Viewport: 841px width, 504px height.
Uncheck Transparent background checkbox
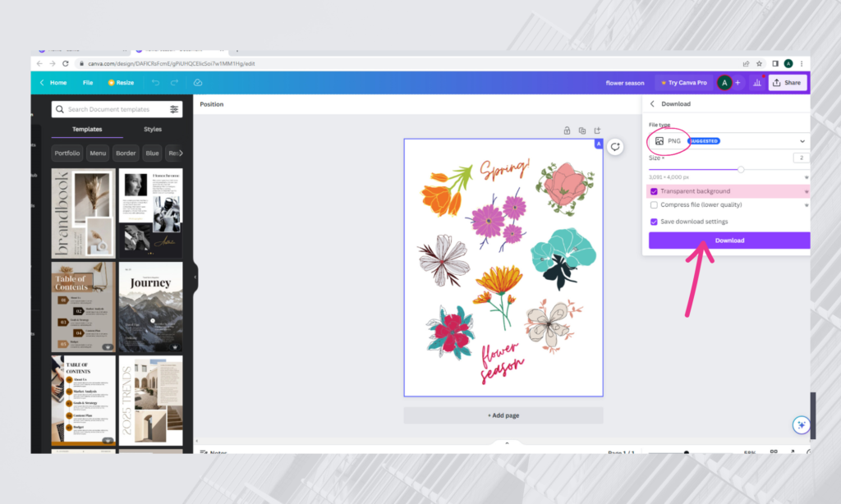point(654,191)
